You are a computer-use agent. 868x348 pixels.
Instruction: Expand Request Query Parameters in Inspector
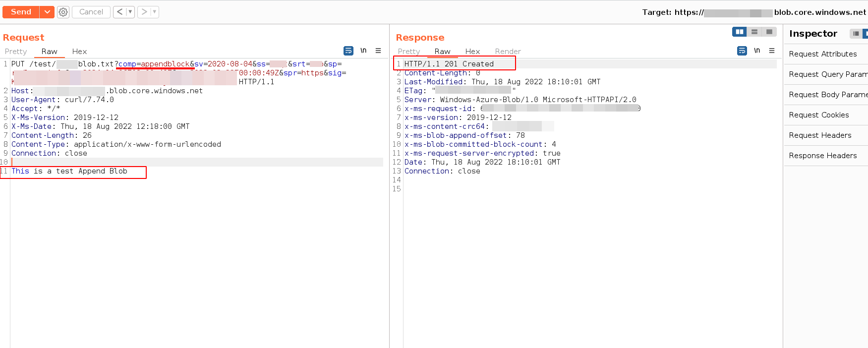[825, 74]
